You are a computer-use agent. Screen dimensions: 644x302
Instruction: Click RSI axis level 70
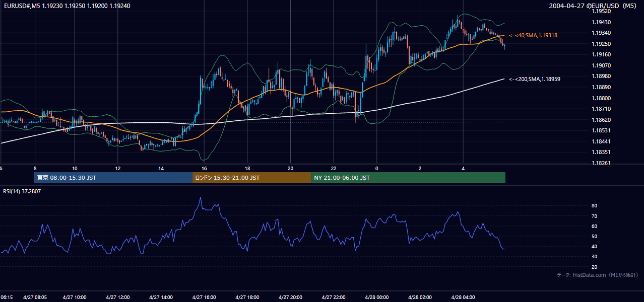click(595, 216)
